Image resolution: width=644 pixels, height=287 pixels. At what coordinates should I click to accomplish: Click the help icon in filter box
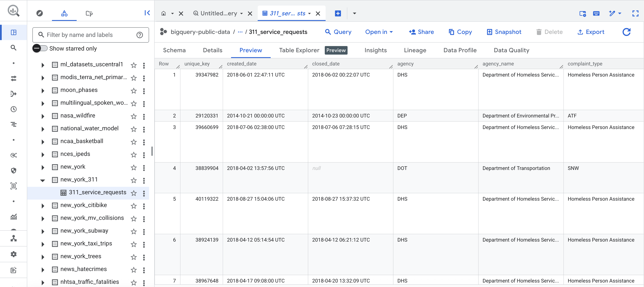[x=140, y=35]
